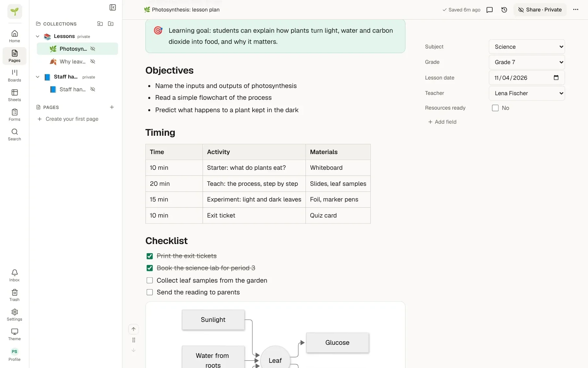Open the Grade 7 dropdown
588x368 pixels.
pyautogui.click(x=527, y=62)
